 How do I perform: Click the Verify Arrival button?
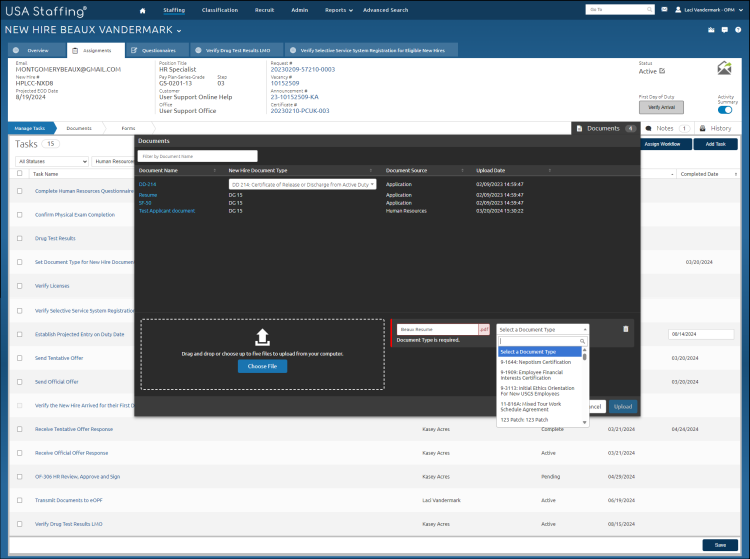[661, 107]
